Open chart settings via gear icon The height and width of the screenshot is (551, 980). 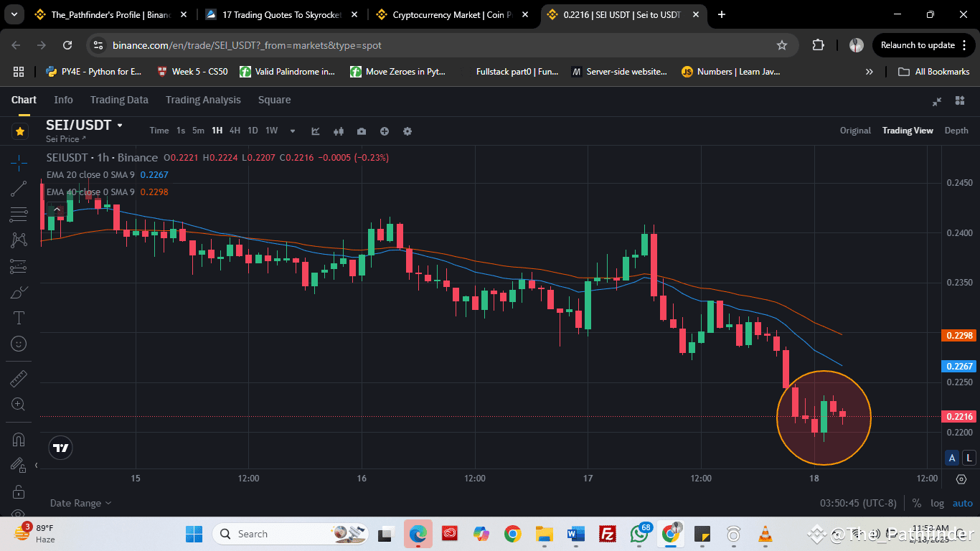[407, 131]
